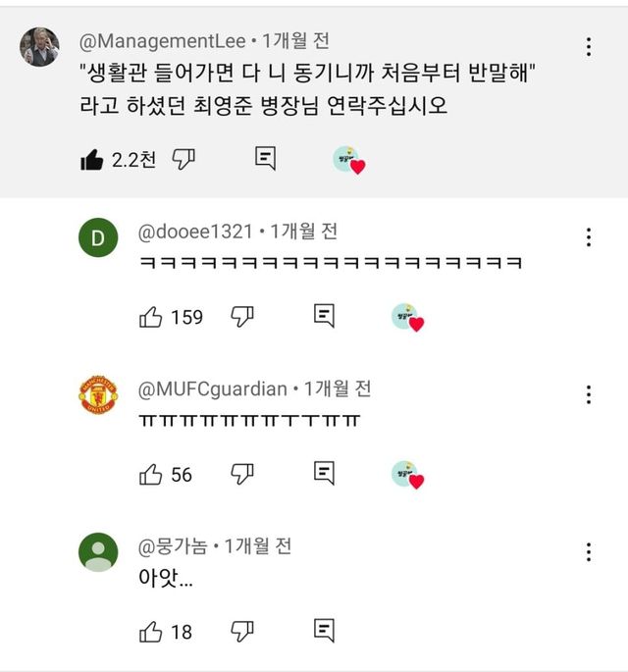
Task: Open more options for @dooee1321 reply
Action: pos(588,237)
